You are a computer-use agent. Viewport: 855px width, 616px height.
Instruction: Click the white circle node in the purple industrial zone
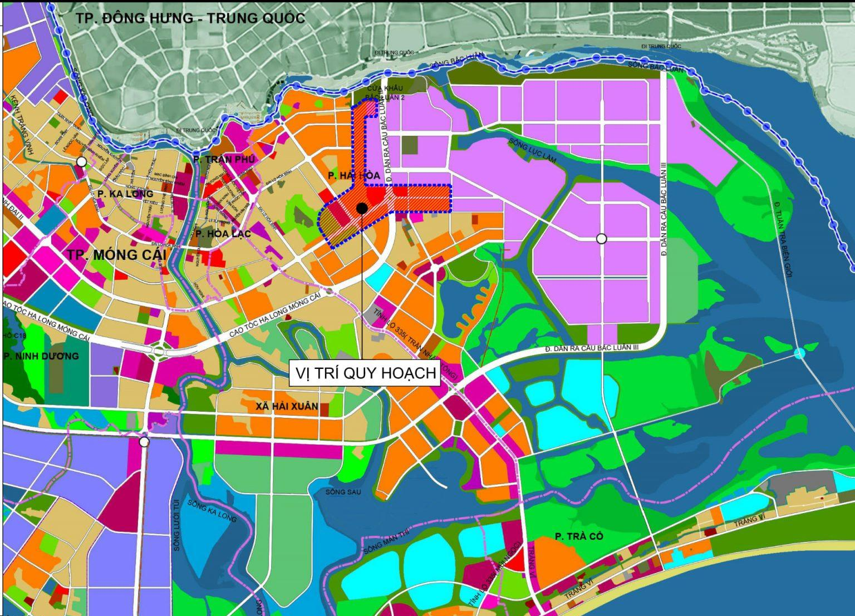point(601,239)
